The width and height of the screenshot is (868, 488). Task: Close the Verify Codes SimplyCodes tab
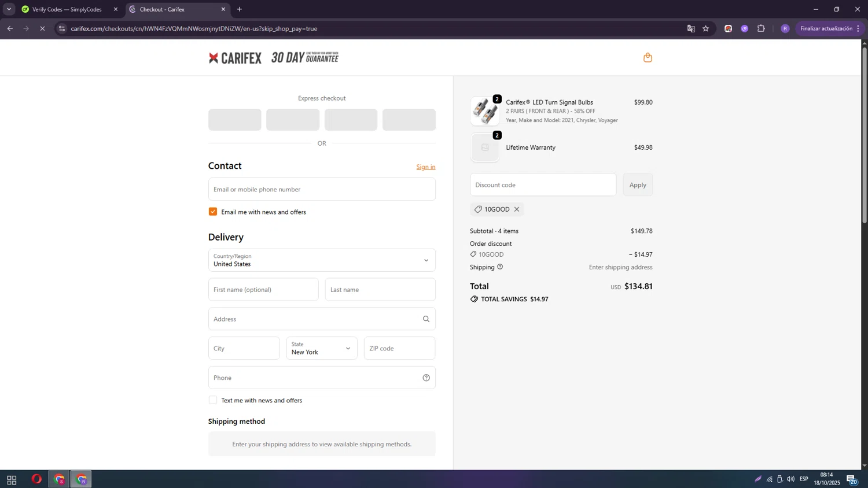coord(116,9)
